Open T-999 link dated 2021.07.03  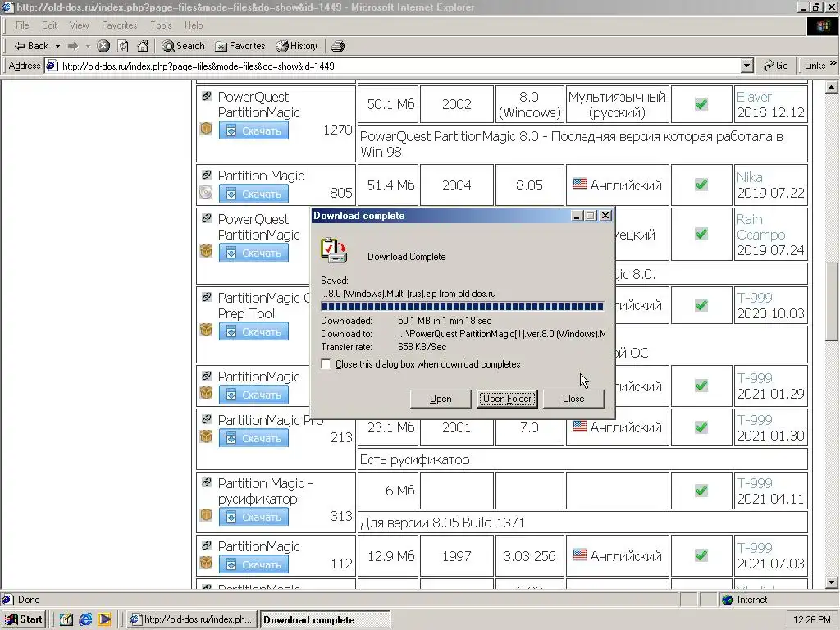click(755, 548)
